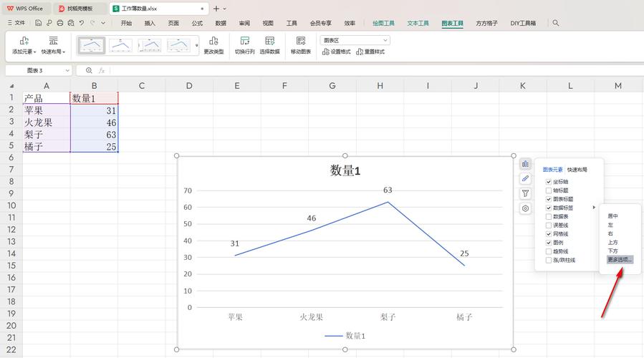Open the 文件 file menu
This screenshot has width=644, height=358.
pyautogui.click(x=16, y=23)
